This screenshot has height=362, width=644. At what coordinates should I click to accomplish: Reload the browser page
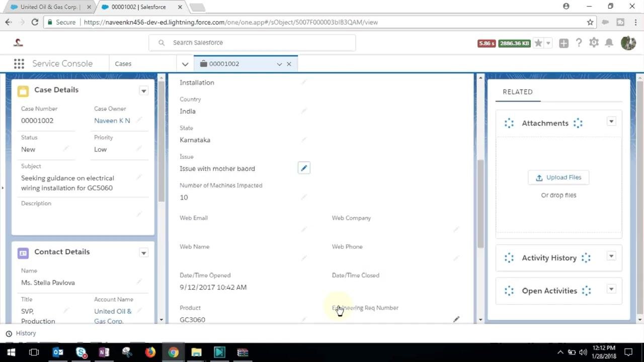pos(35,22)
